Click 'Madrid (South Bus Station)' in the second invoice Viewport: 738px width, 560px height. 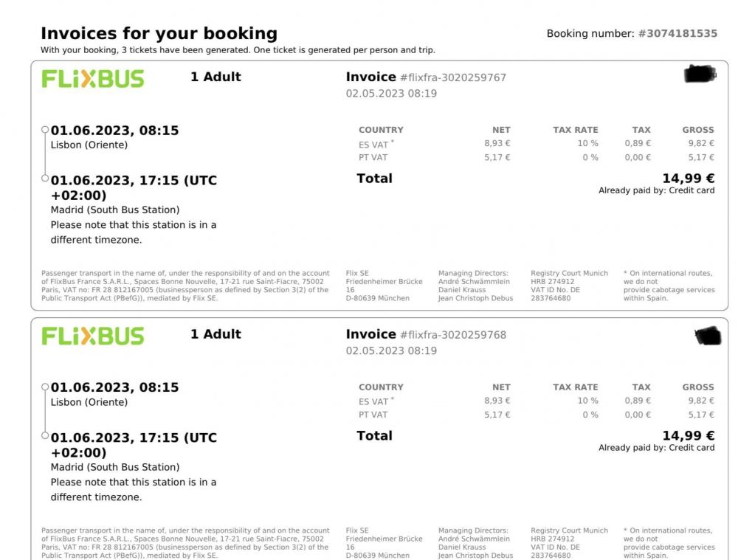pos(115,467)
